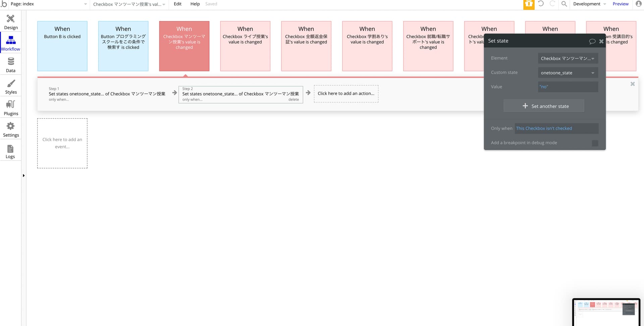Open the element selector dropdown in top bar
Image resolution: width=644 pixels, height=326 pixels.
point(129,4)
